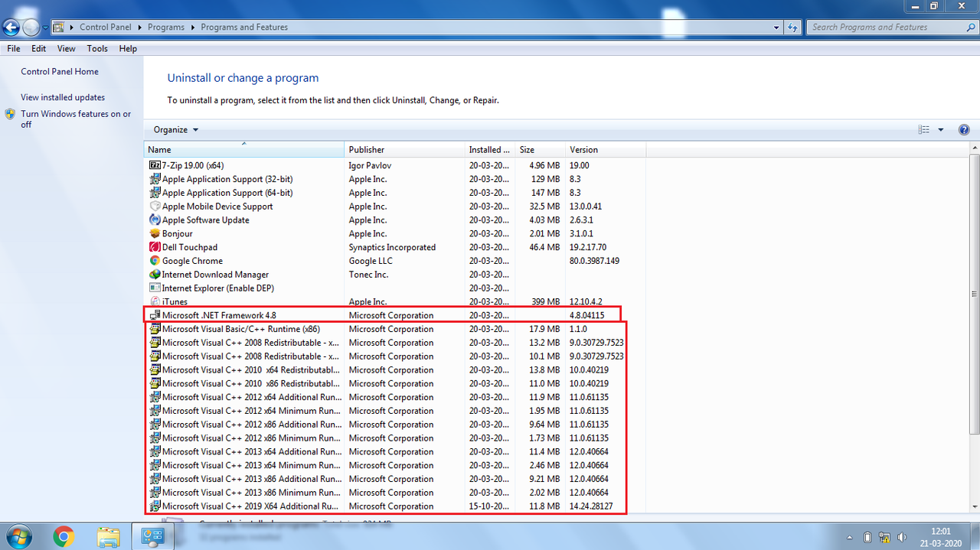Click the Bonjour program icon
Viewport: 980px width, 550px height.
(155, 234)
